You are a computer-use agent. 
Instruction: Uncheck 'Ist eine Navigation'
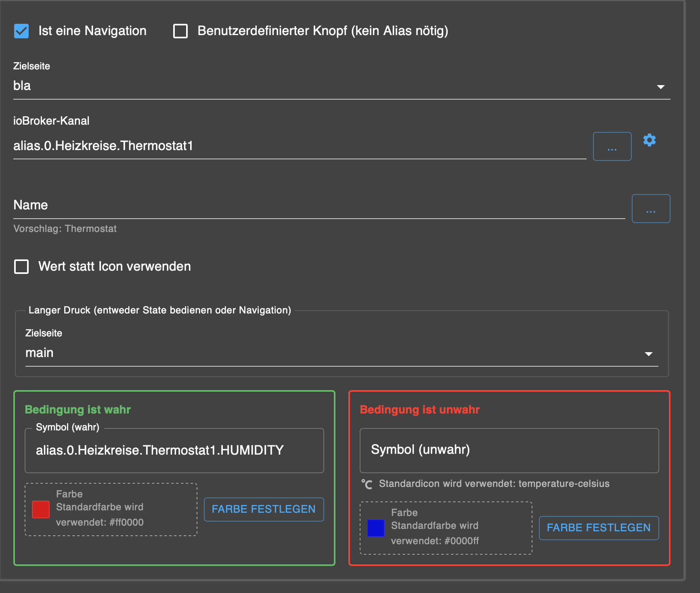pyautogui.click(x=21, y=31)
